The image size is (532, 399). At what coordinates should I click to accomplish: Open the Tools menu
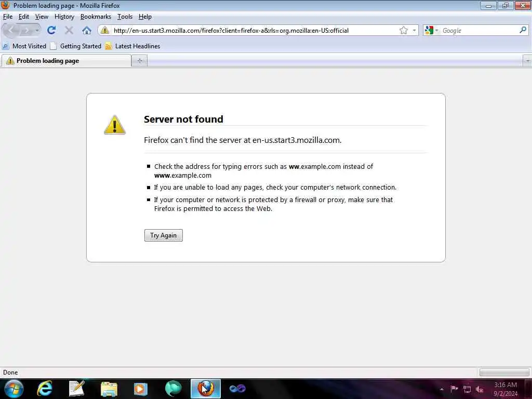(125, 17)
